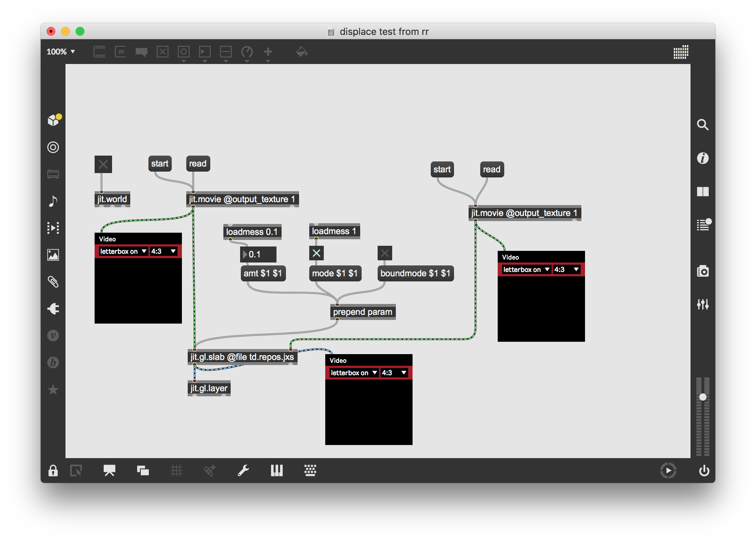Open letterbox on dropdown in left Video panel
756x541 pixels.
(123, 251)
